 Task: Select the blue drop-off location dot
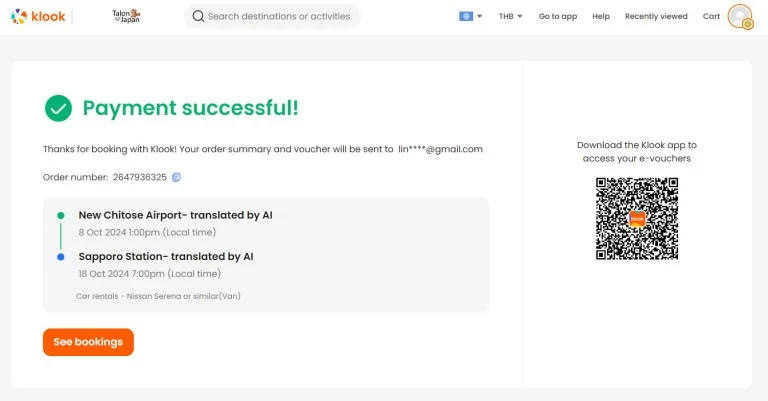click(x=61, y=257)
